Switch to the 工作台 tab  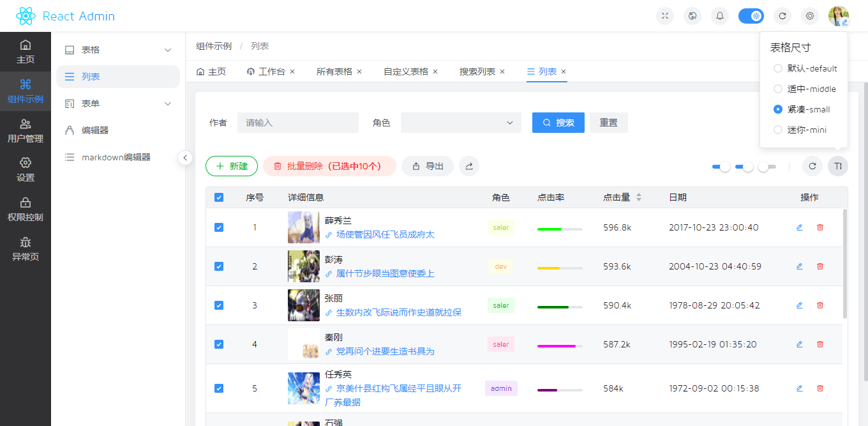pos(271,72)
